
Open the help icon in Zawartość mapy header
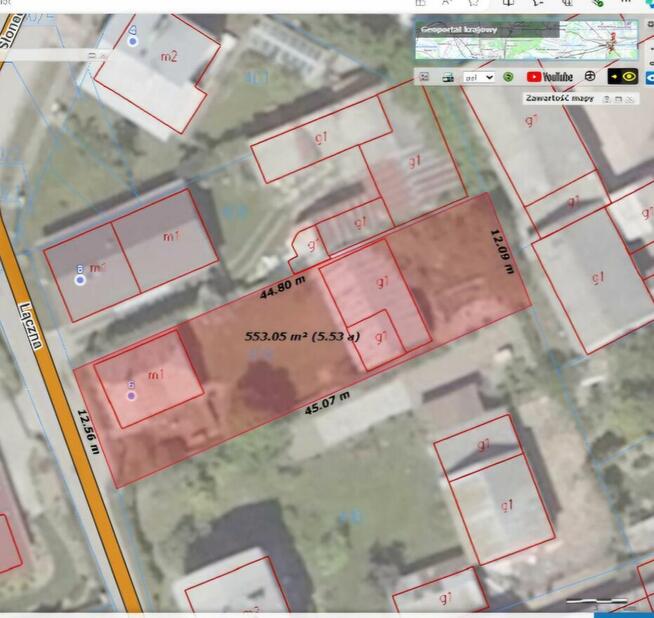(607, 99)
